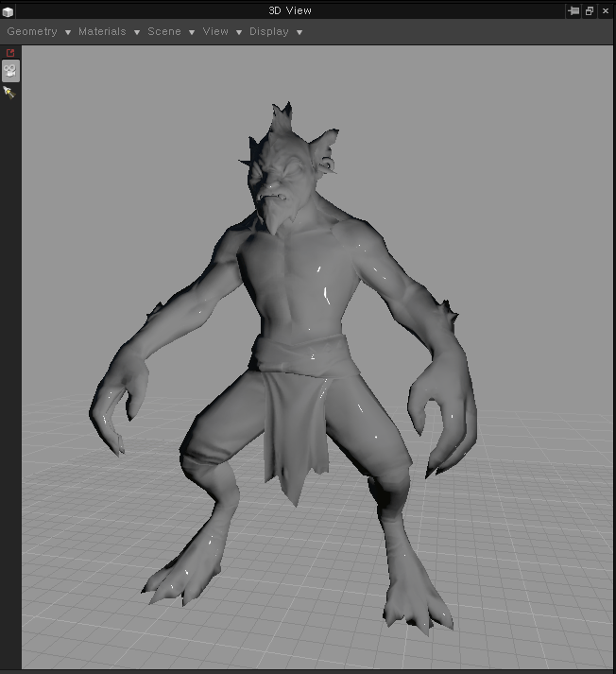Expand the arrow next to Materials

coord(137,32)
